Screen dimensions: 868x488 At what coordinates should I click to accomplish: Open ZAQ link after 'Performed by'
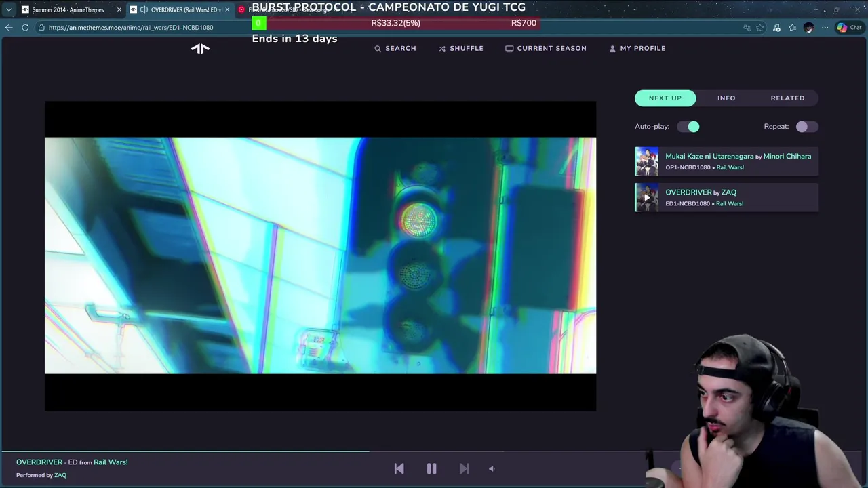tap(60, 475)
